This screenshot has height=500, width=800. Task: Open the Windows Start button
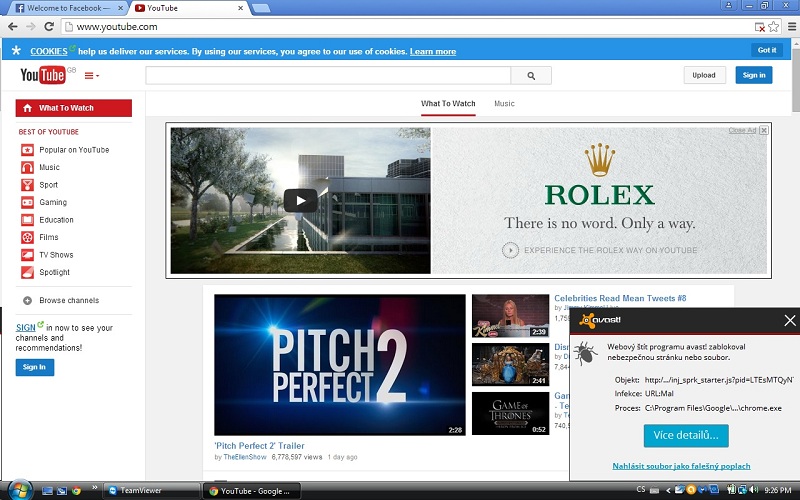[x=19, y=490]
